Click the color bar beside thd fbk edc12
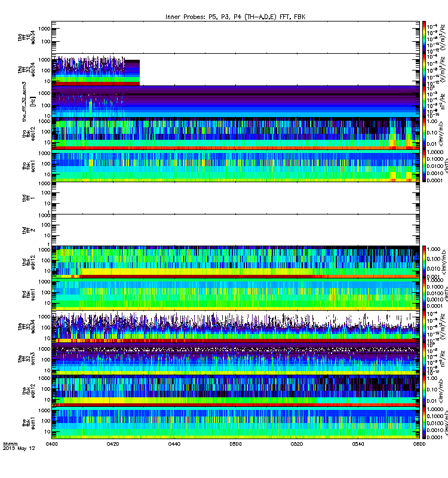The image size is (448, 478). point(424,262)
